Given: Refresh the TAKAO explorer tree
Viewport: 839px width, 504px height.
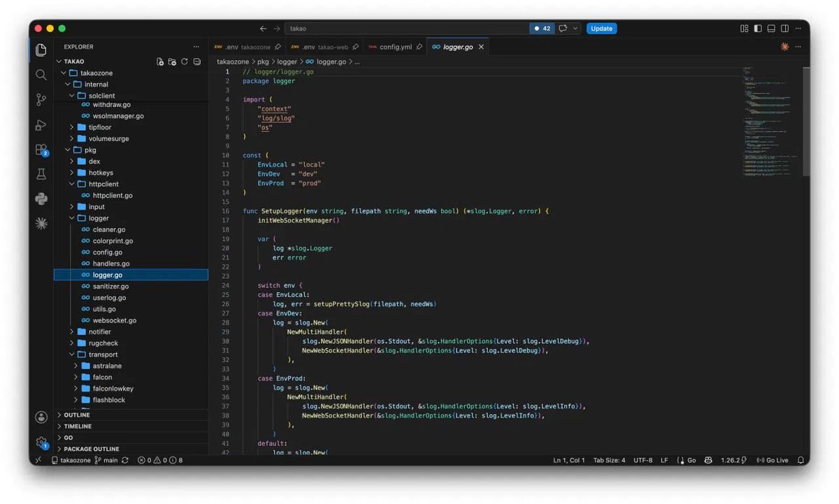Looking at the screenshot, I should [x=185, y=62].
